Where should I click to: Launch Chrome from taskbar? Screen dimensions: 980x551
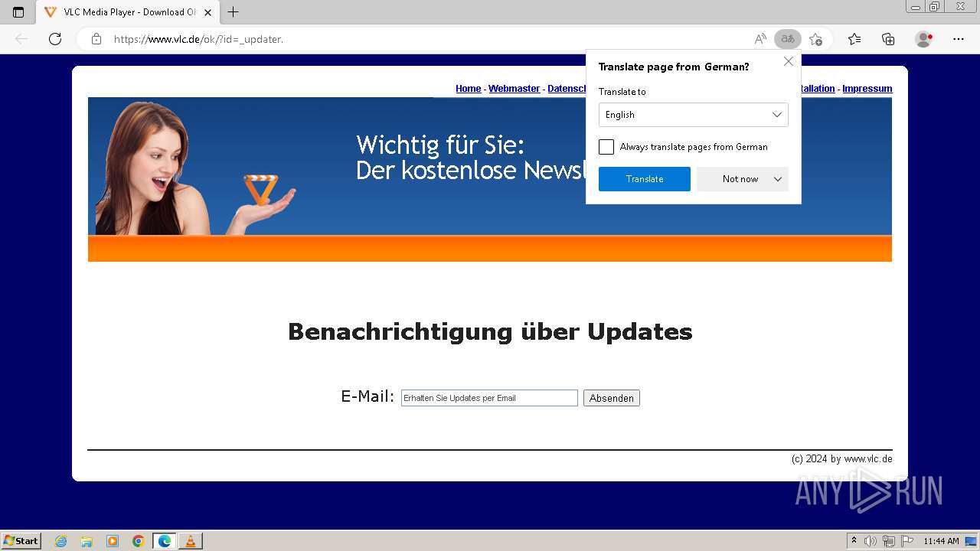139,541
